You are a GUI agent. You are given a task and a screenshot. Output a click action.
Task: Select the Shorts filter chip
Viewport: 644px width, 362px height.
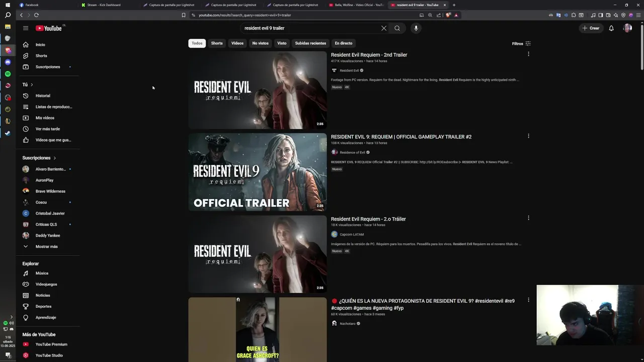(217, 43)
